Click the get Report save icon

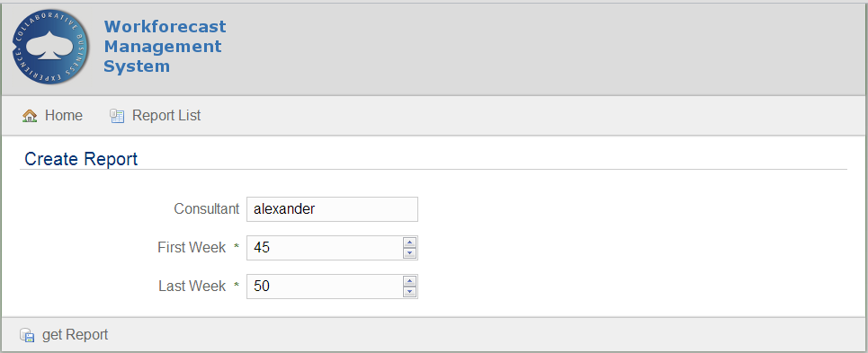27,335
